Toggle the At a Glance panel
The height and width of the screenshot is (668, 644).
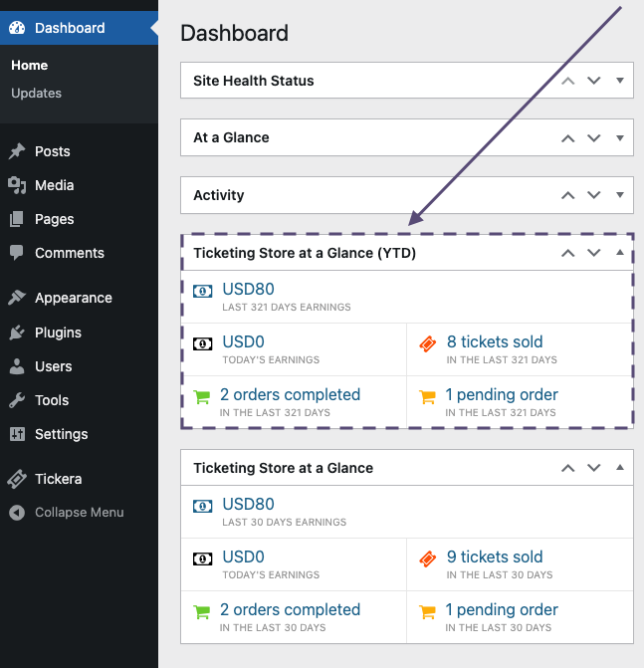click(620, 138)
